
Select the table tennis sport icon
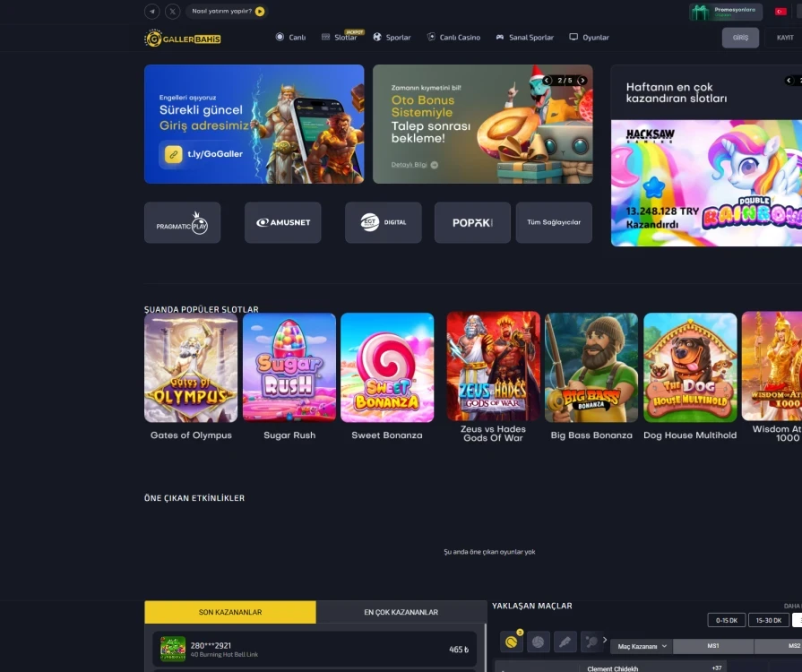591,642
